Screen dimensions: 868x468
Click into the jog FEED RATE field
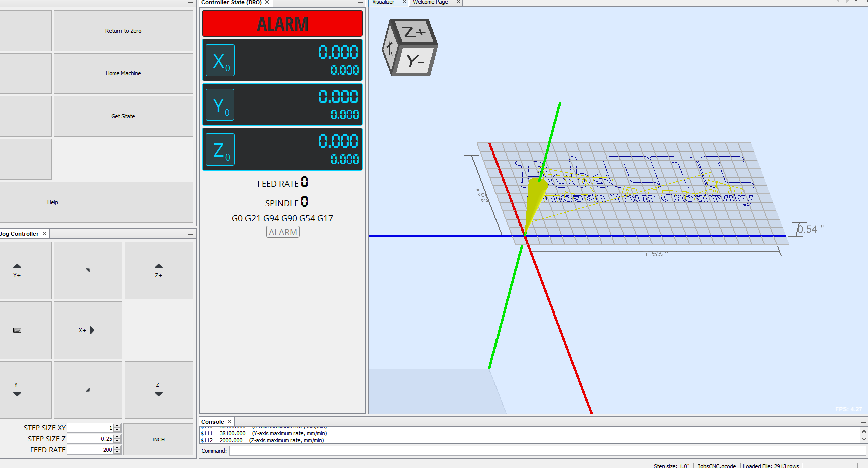(x=90, y=450)
